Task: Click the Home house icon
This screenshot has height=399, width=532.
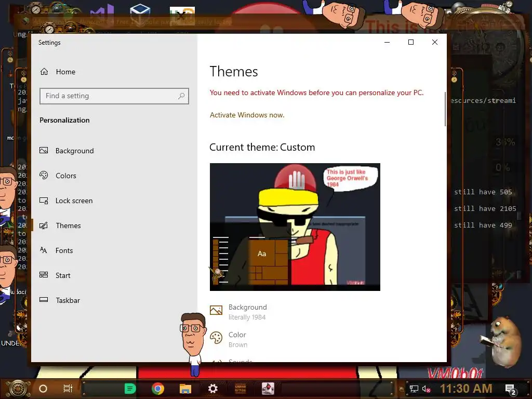Action: click(x=44, y=72)
